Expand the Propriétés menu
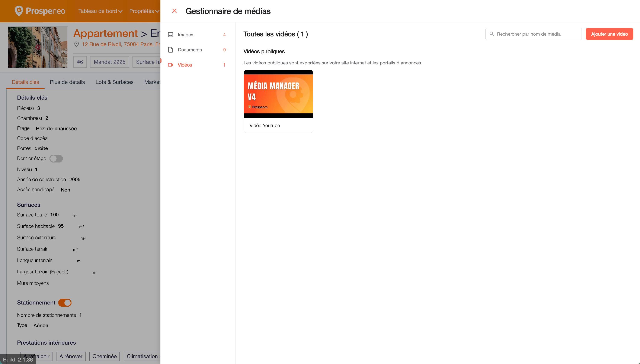This screenshot has width=640, height=364. [144, 11]
